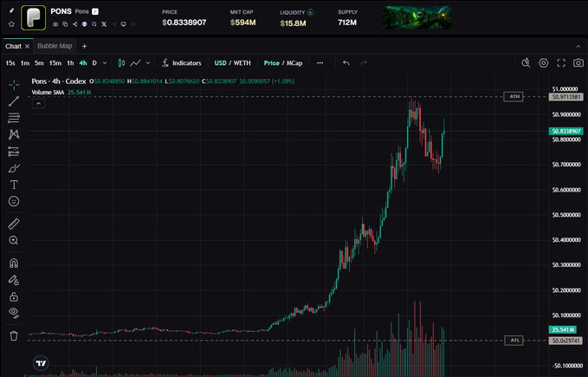Toggle stay in drawing mode pencil-lock
Screen dimensions: 588x377
click(14, 280)
